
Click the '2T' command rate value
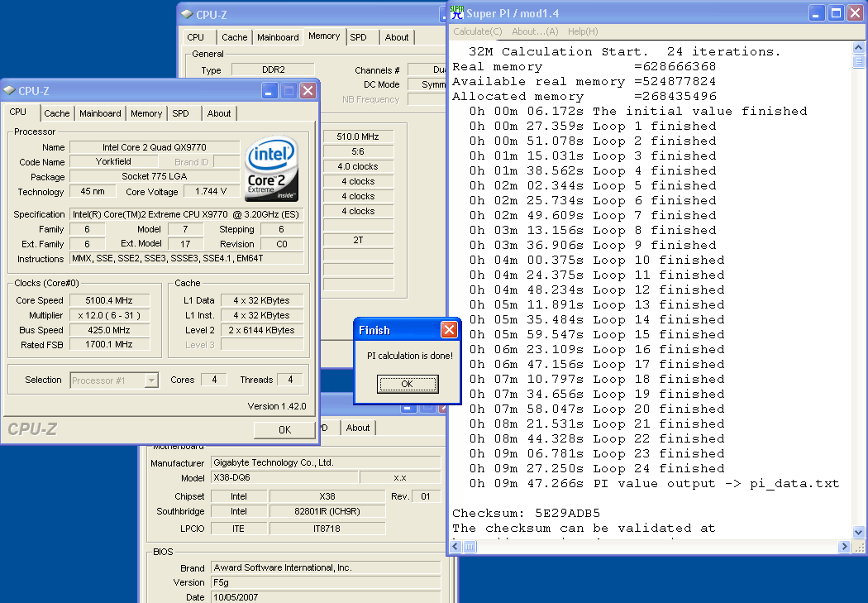click(x=358, y=241)
